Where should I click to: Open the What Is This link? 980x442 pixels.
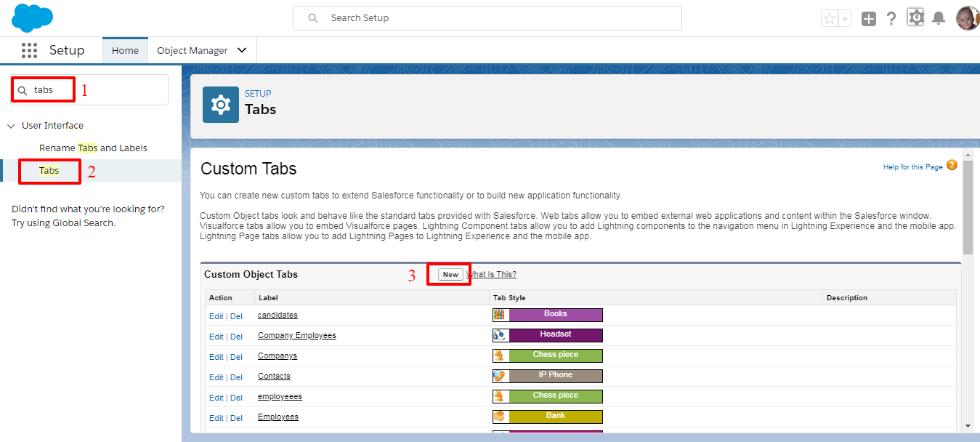point(493,274)
